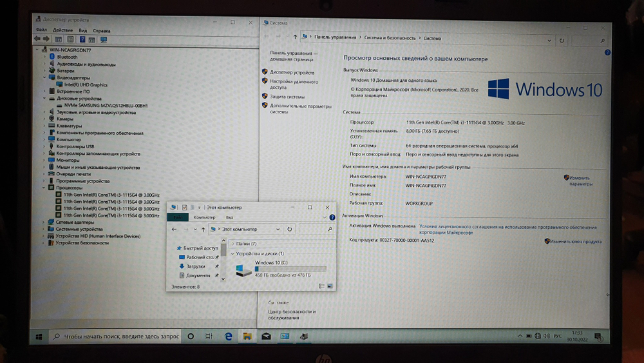The width and height of the screenshot is (644, 363).
Task: Open Документы in navigation pane
Action: pos(198,275)
